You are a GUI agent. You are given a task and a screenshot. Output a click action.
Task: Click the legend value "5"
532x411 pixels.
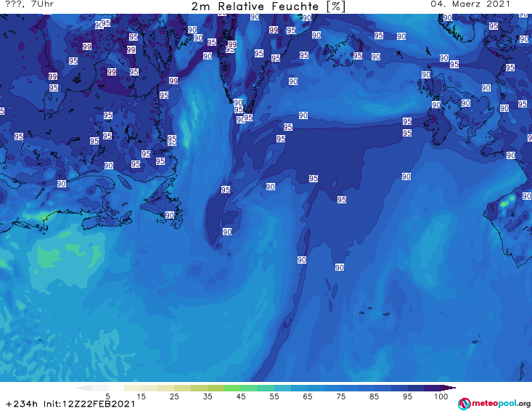pyautogui.click(x=107, y=396)
